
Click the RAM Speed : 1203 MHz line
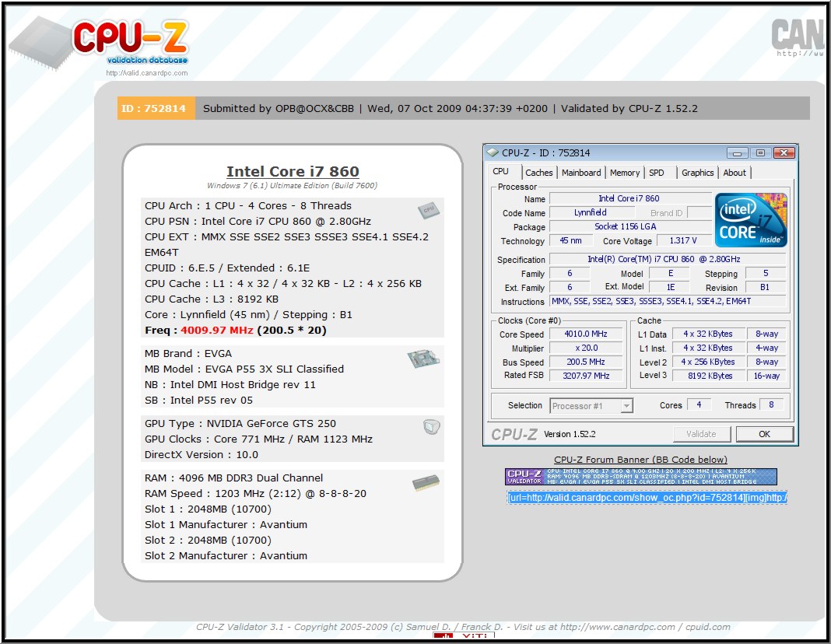click(255, 494)
